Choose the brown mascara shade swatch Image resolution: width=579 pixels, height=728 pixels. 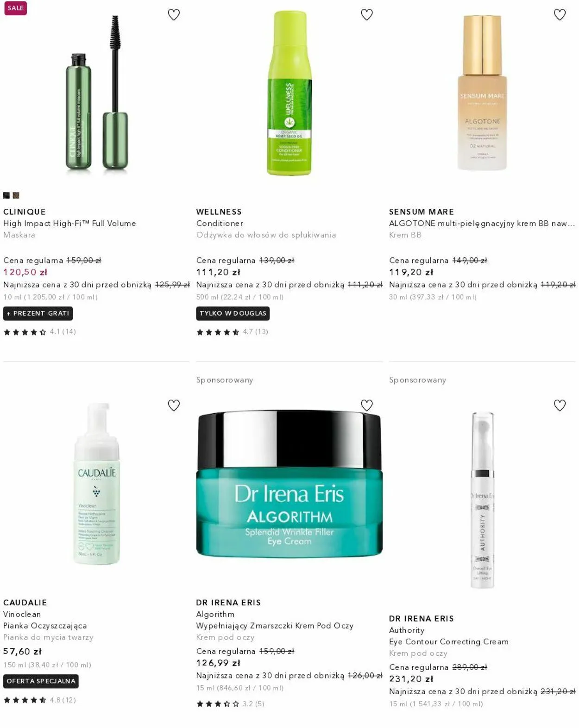click(x=16, y=195)
